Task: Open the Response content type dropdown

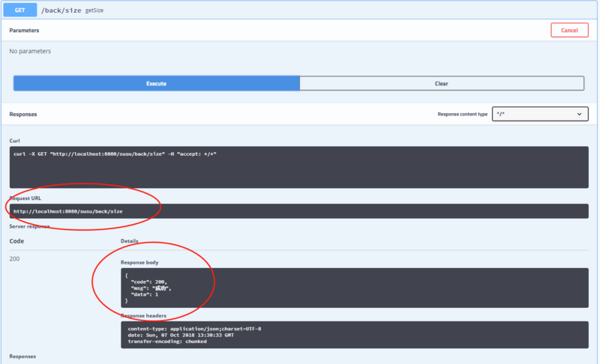Action: pos(540,114)
